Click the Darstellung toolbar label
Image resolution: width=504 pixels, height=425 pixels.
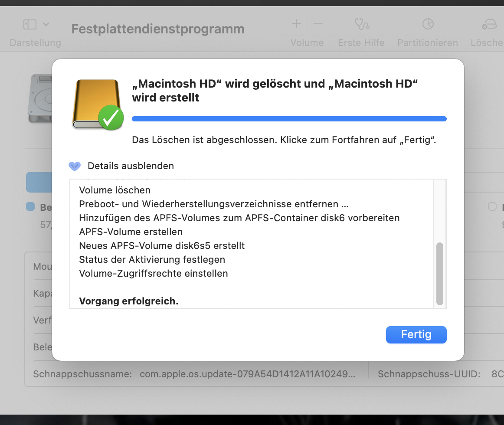pos(36,43)
